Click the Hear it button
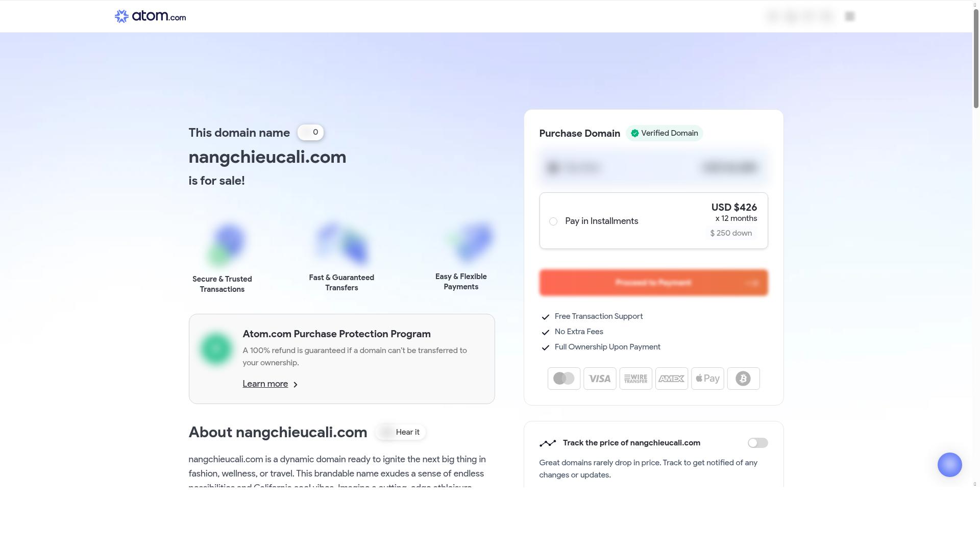 point(401,432)
